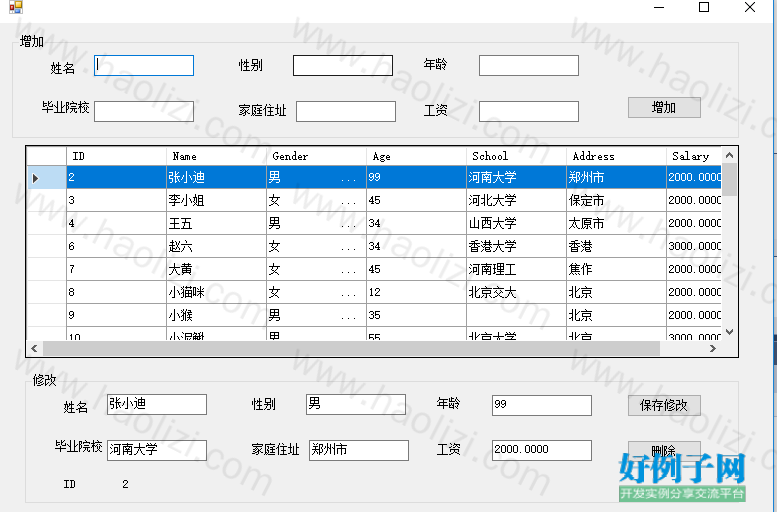The height and width of the screenshot is (512, 777).
Task: Select the 大黄 name cell
Action: pyautogui.click(x=217, y=269)
